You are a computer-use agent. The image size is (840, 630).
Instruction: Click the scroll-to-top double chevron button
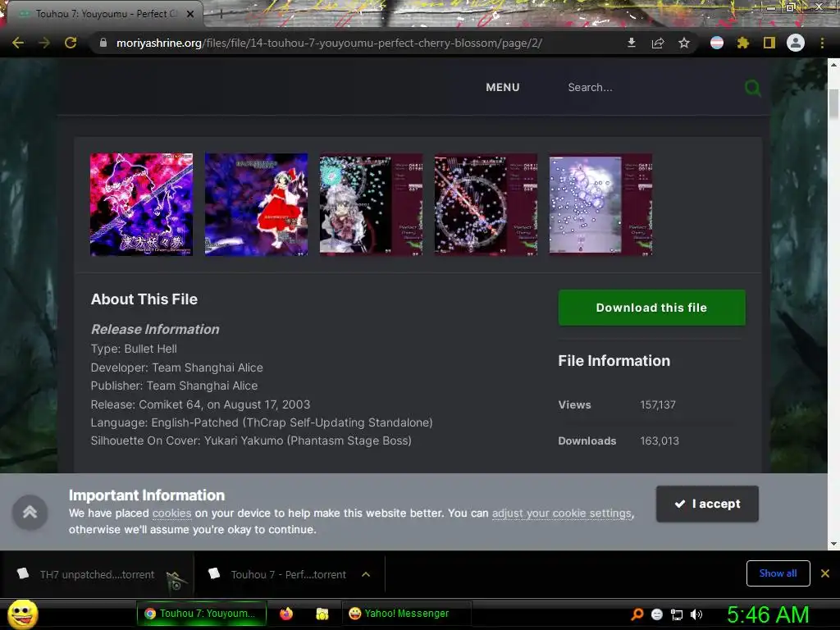(30, 512)
